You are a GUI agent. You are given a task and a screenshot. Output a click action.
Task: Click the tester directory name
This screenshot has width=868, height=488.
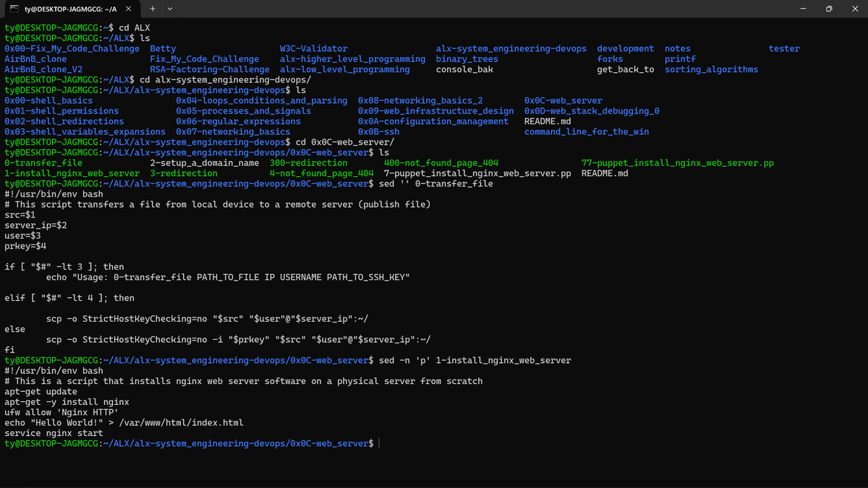pos(784,48)
